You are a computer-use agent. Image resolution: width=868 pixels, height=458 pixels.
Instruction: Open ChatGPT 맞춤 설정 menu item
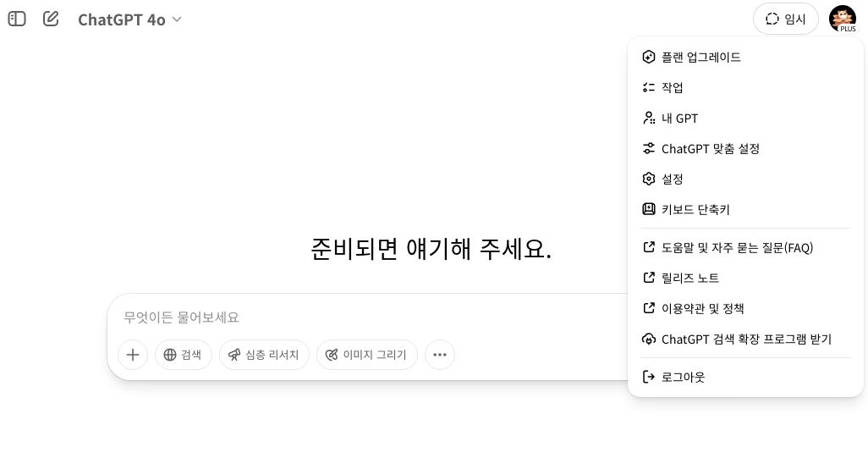pyautogui.click(x=745, y=148)
